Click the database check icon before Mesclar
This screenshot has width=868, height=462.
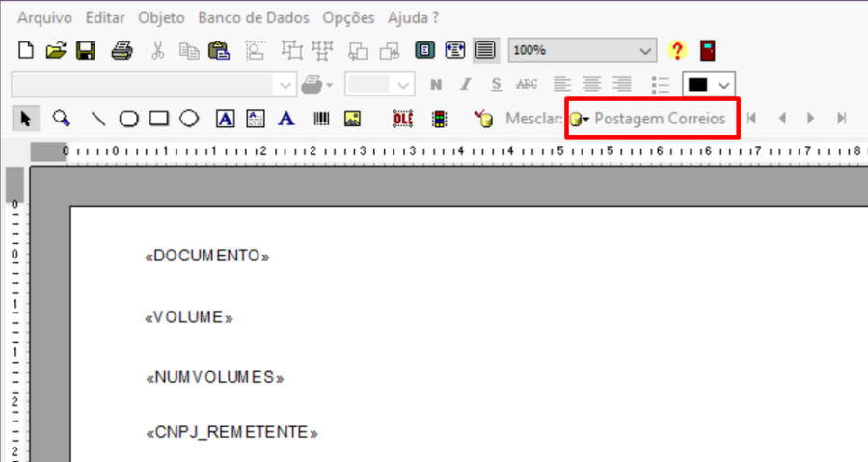[483, 119]
